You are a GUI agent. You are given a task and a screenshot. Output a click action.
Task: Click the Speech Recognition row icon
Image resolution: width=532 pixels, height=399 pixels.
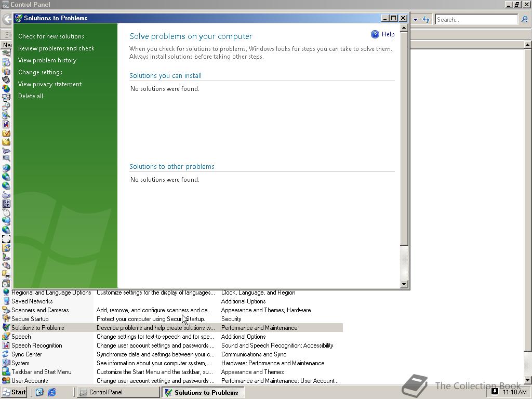(6, 345)
